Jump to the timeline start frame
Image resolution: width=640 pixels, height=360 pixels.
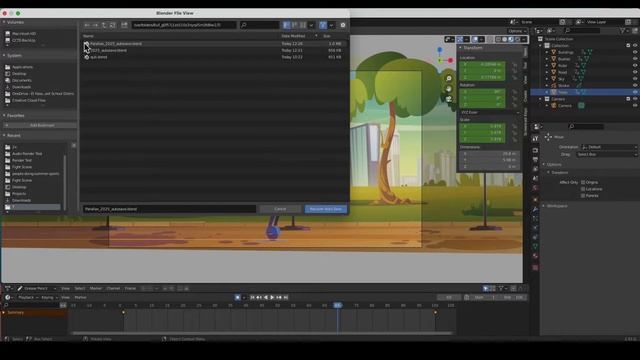click(x=252, y=298)
